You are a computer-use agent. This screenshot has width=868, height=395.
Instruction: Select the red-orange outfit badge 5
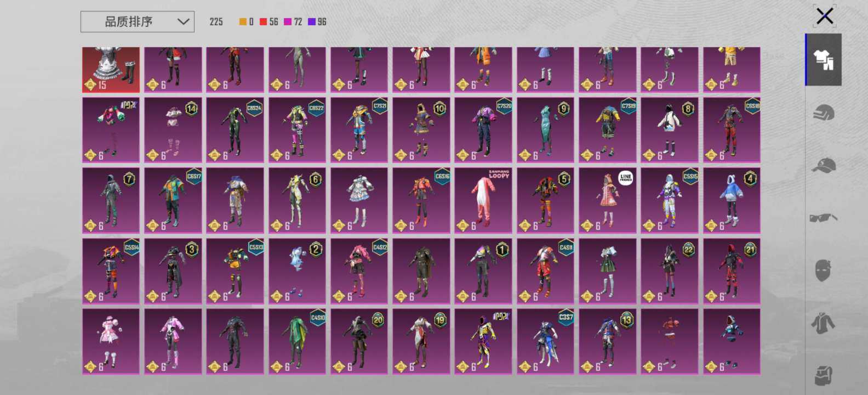545,200
